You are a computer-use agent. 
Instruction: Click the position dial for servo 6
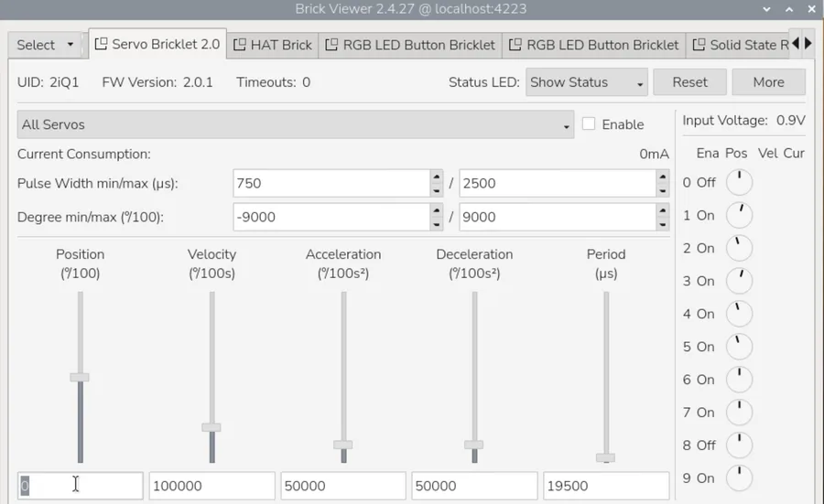pyautogui.click(x=739, y=380)
